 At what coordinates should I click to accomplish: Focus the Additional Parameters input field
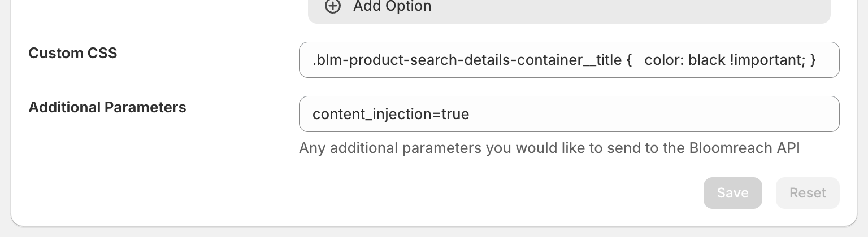tap(568, 114)
